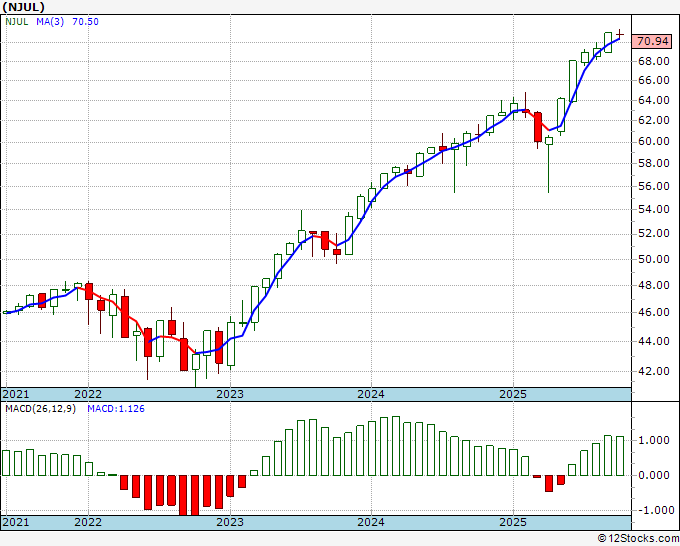Click 2025 on MACD panel time axis
The height and width of the screenshot is (546, 680).
click(513, 522)
